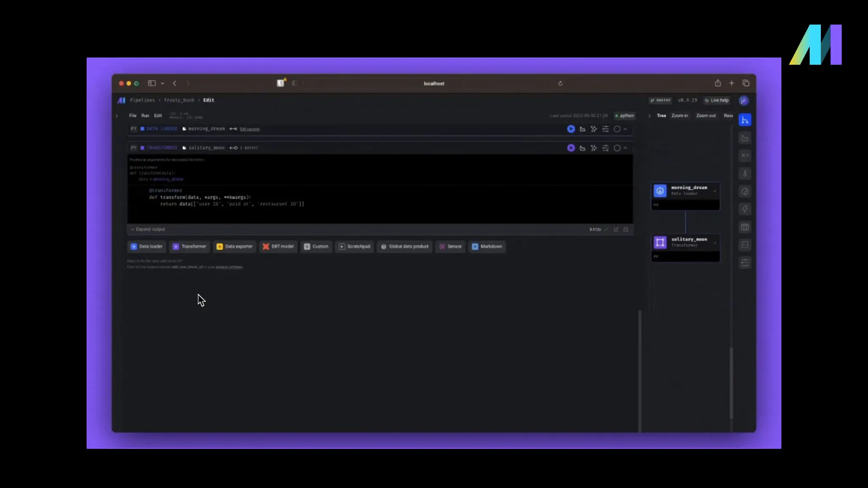The image size is (868, 488).
Task: Run the solitary_moon transformer block
Action: pos(571,148)
